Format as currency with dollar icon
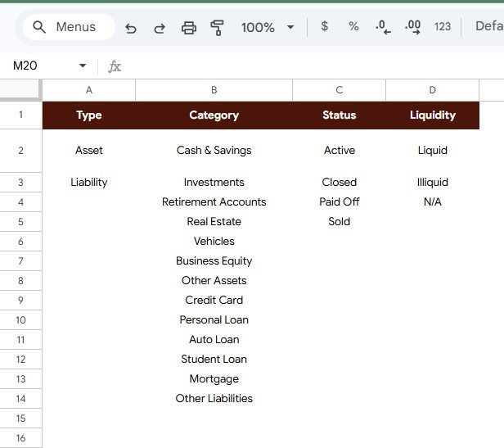This screenshot has width=504, height=448. [x=325, y=26]
